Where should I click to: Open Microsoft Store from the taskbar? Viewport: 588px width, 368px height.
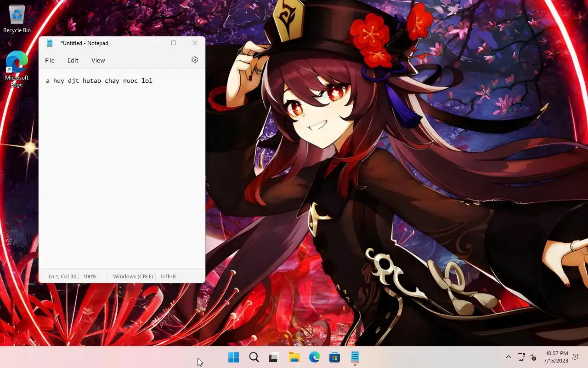(334, 357)
